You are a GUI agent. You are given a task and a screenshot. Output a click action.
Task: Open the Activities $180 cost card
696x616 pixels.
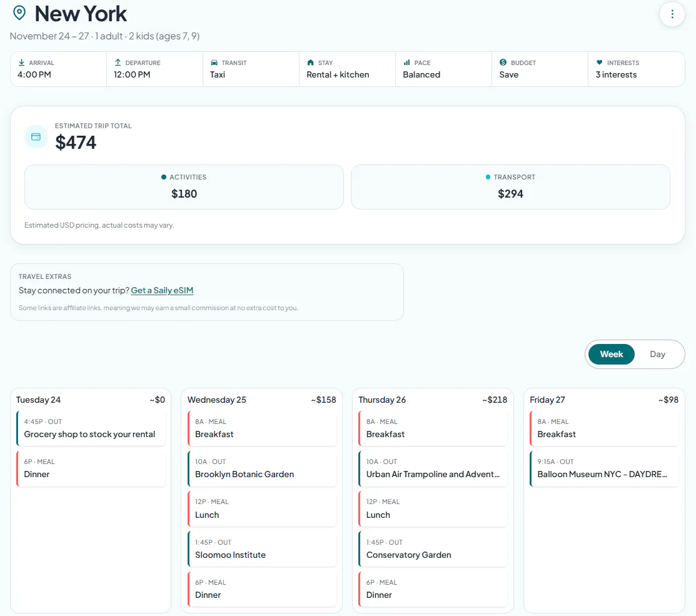click(184, 187)
